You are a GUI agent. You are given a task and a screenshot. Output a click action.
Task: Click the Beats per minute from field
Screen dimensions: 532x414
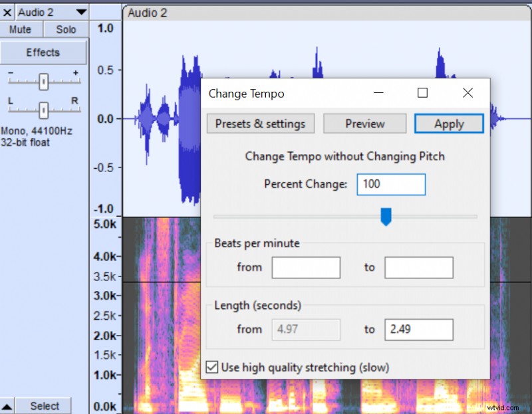click(306, 267)
